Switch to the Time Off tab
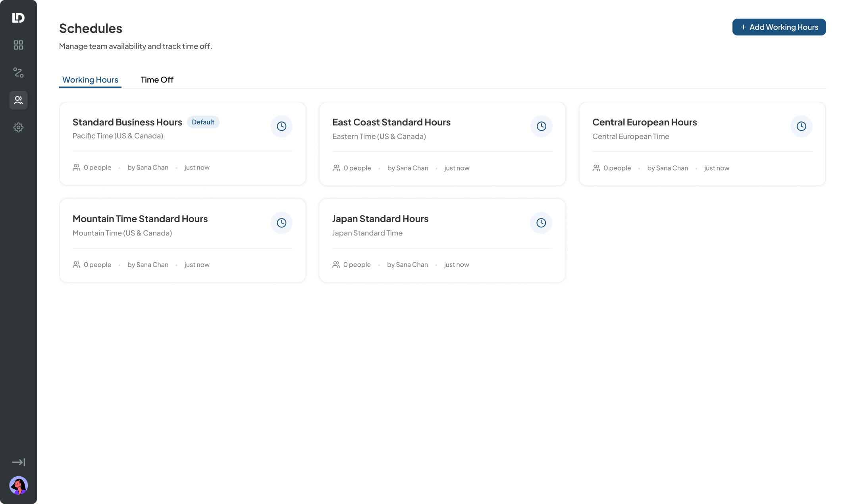Image resolution: width=848 pixels, height=504 pixels. click(x=157, y=80)
